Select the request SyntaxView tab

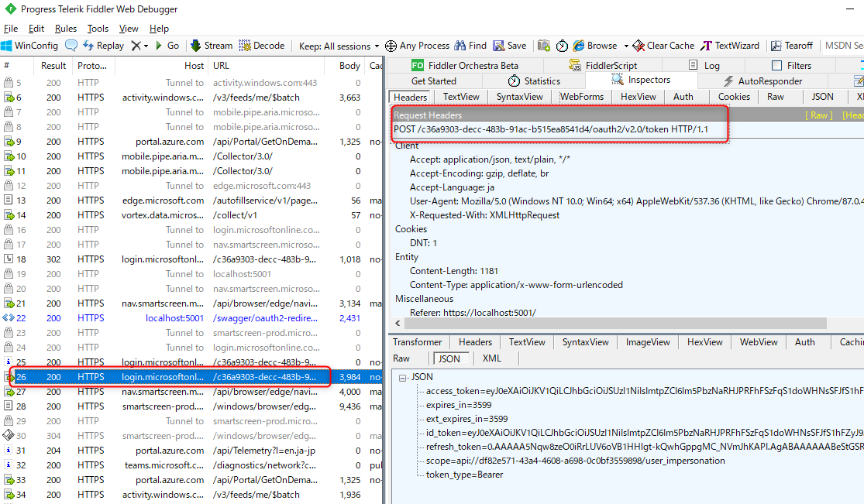pyautogui.click(x=520, y=97)
